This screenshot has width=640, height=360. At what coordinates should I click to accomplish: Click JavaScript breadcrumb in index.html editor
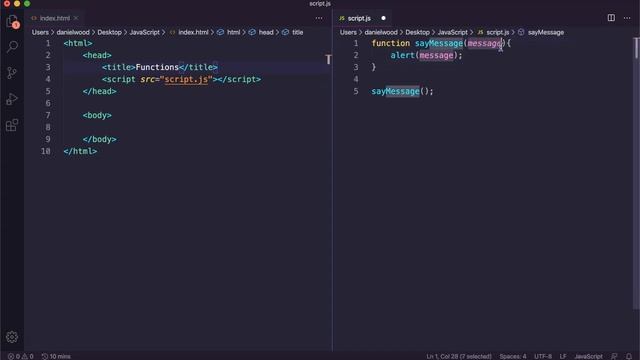144,32
